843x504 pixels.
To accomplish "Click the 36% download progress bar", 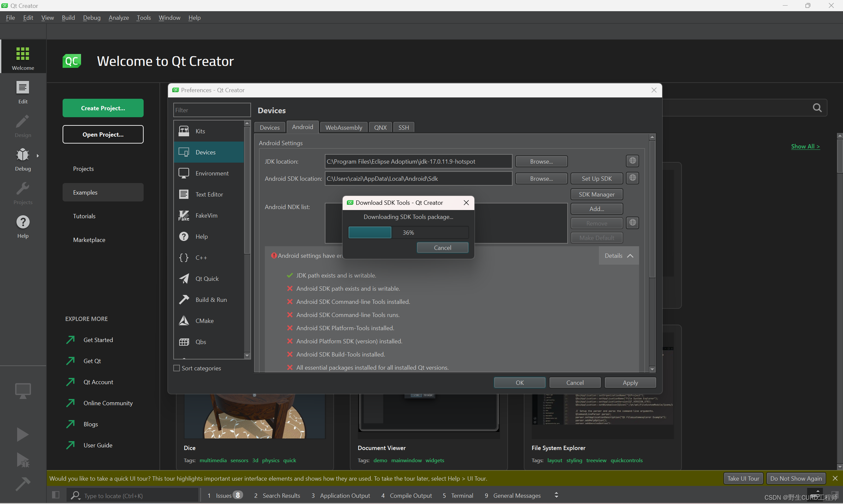I will click(x=408, y=232).
